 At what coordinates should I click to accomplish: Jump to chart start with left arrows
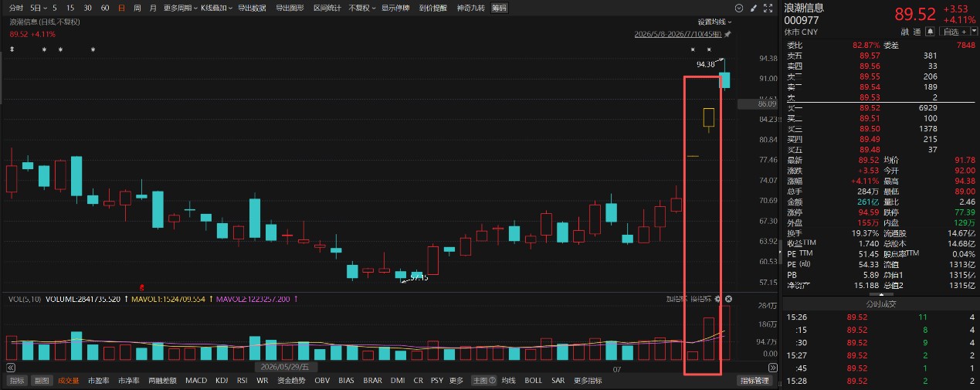point(11,368)
